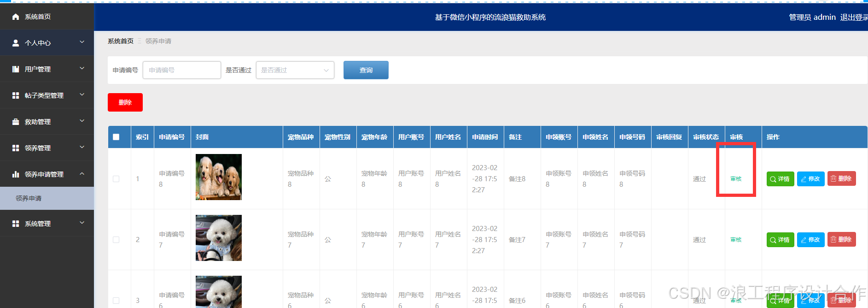The image size is (868, 308).
Task: Click the 宠物品种 column header
Action: point(301,137)
